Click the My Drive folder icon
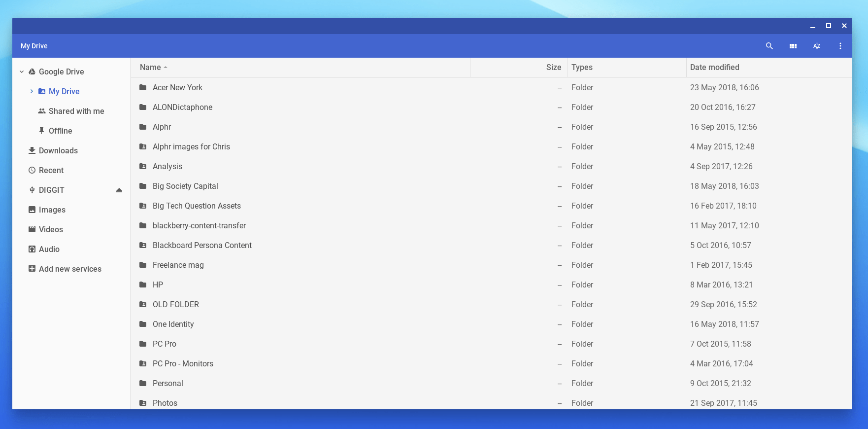The height and width of the screenshot is (429, 868). pyautogui.click(x=42, y=91)
